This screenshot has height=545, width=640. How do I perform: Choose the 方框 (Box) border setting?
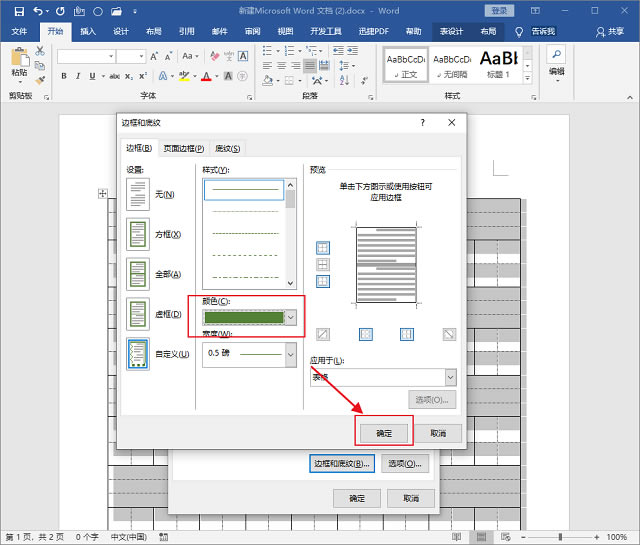pos(138,234)
